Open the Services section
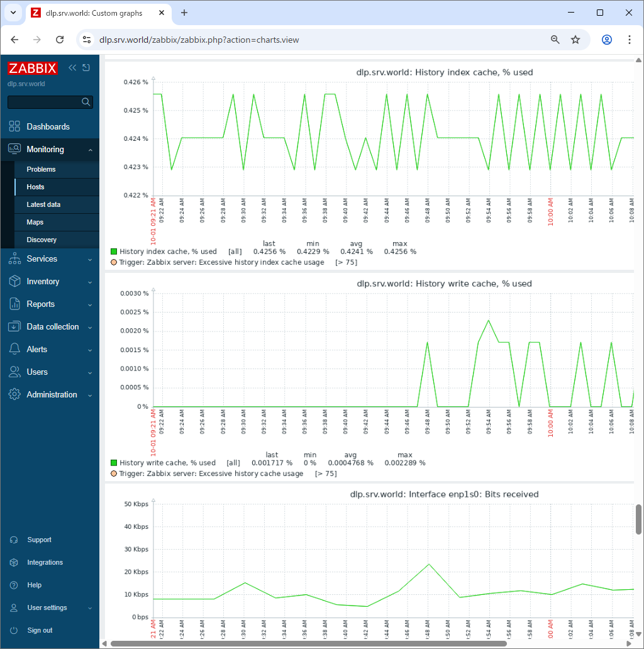 [42, 258]
